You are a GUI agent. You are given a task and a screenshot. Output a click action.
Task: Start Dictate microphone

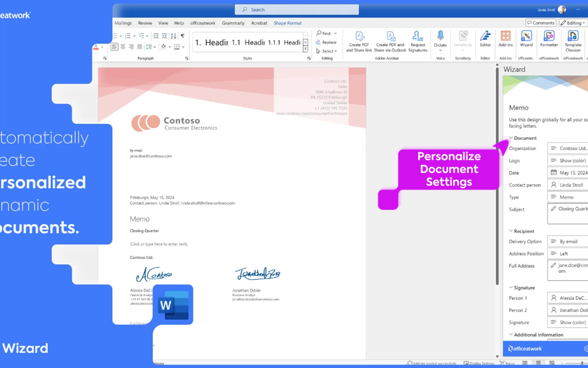tap(440, 39)
